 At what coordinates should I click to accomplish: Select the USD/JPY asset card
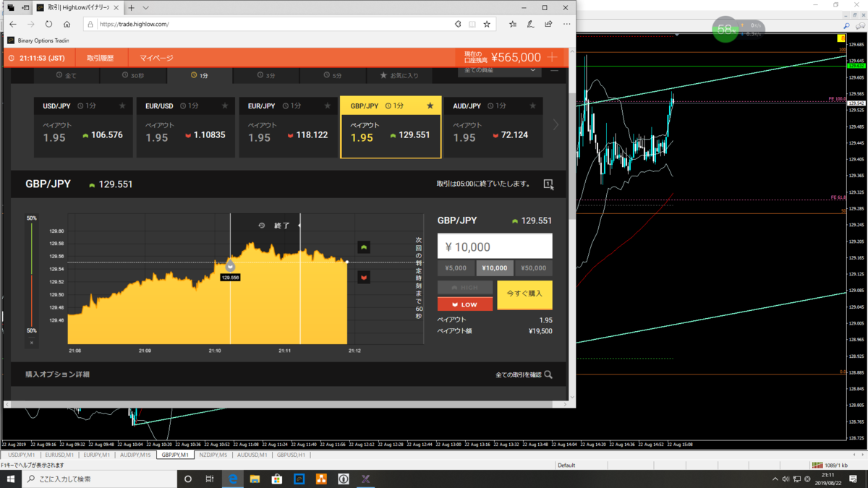pyautogui.click(x=82, y=127)
